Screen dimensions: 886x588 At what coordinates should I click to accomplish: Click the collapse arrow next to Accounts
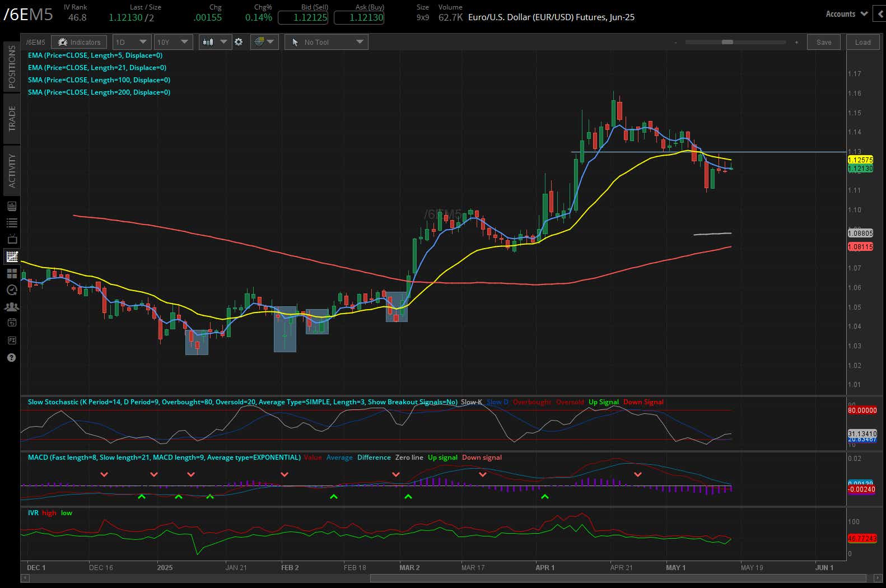tap(880, 14)
